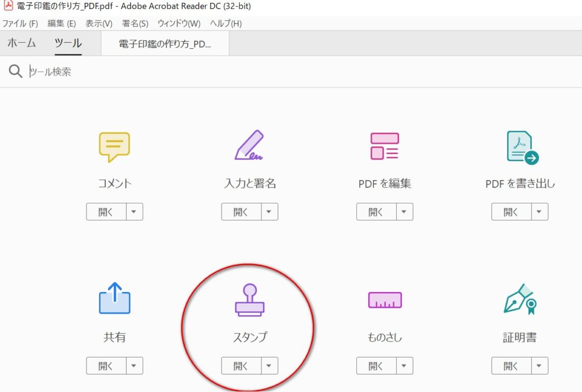
Task: Open the ファイル (F) menu
Action: pyautogui.click(x=20, y=23)
